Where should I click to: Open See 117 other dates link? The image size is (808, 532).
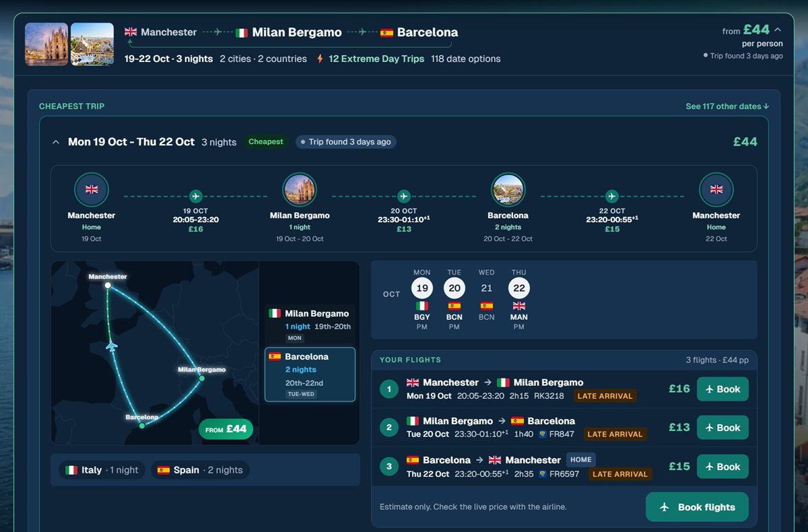coord(727,106)
